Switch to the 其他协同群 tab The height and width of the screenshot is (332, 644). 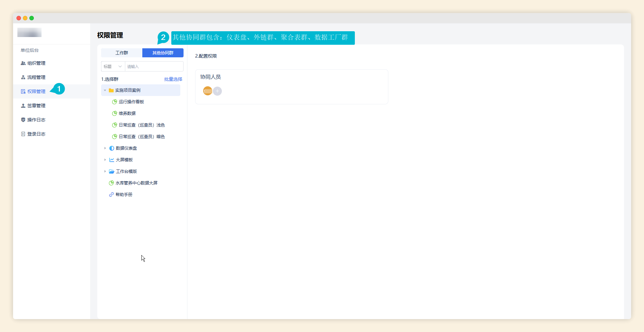[163, 53]
